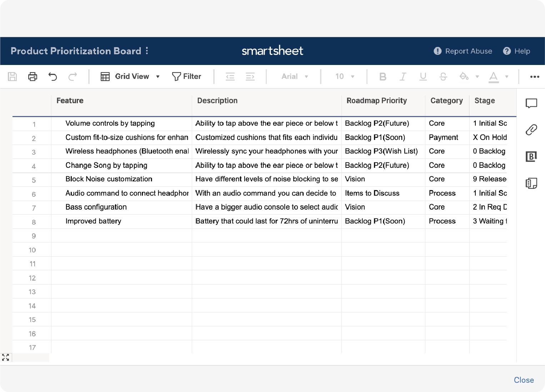Toggle Italic formatting
Viewport: 545px width, 392px height.
click(x=403, y=76)
